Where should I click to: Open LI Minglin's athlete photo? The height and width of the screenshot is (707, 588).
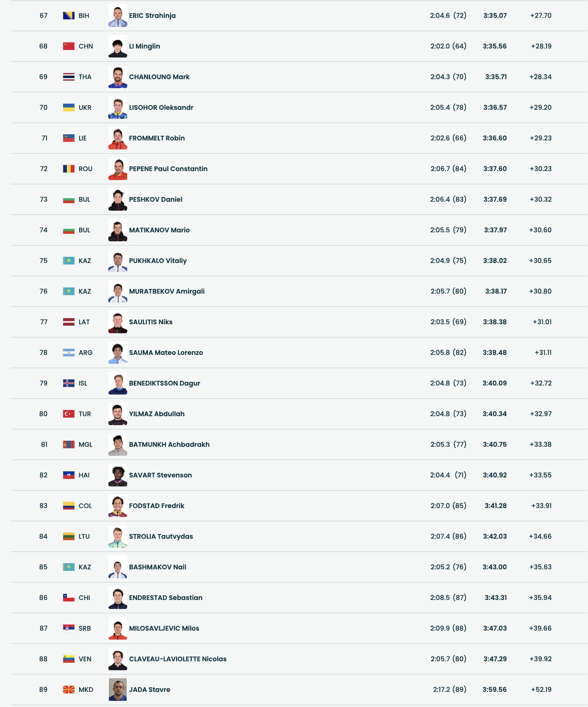click(x=118, y=46)
